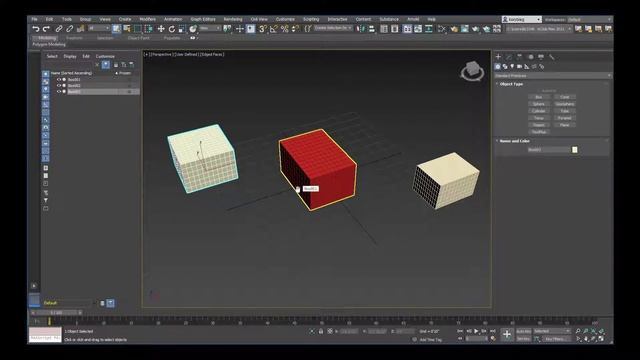Click the Pyramid primitive button
The image size is (640, 360).
tap(565, 118)
